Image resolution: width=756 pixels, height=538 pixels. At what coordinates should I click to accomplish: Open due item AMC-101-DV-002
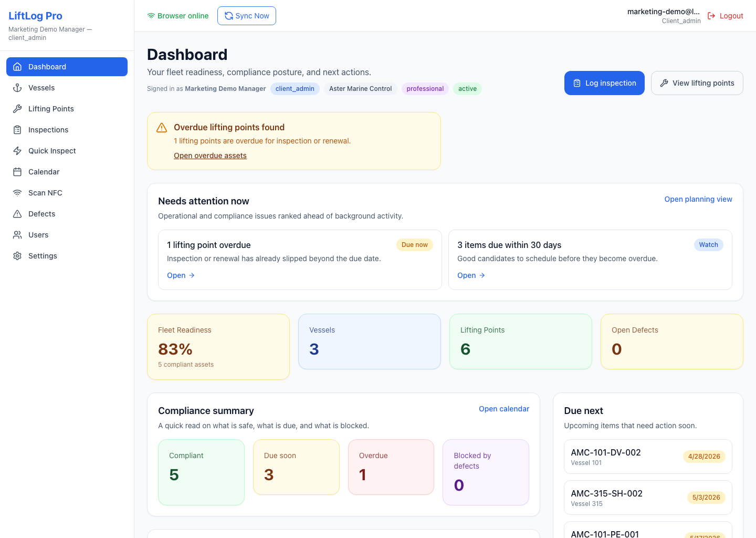[648, 457]
